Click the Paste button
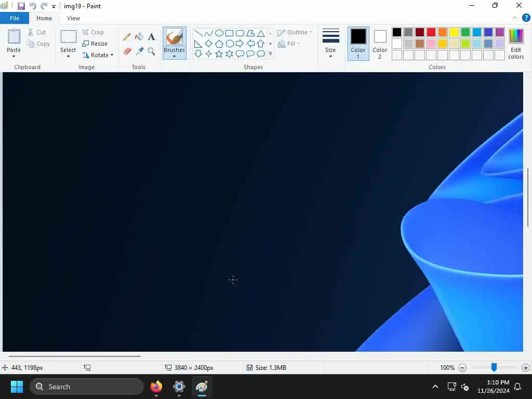 (14, 37)
